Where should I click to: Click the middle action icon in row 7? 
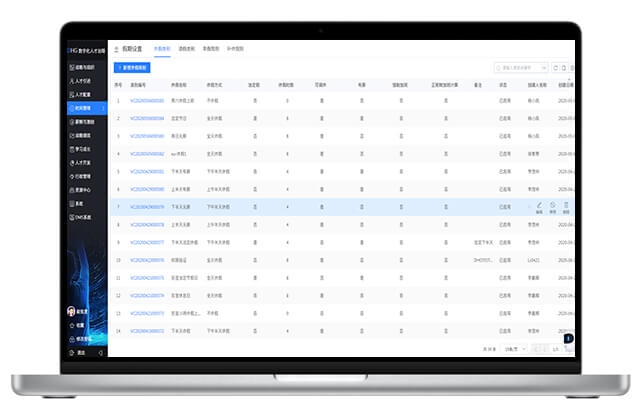(553, 204)
